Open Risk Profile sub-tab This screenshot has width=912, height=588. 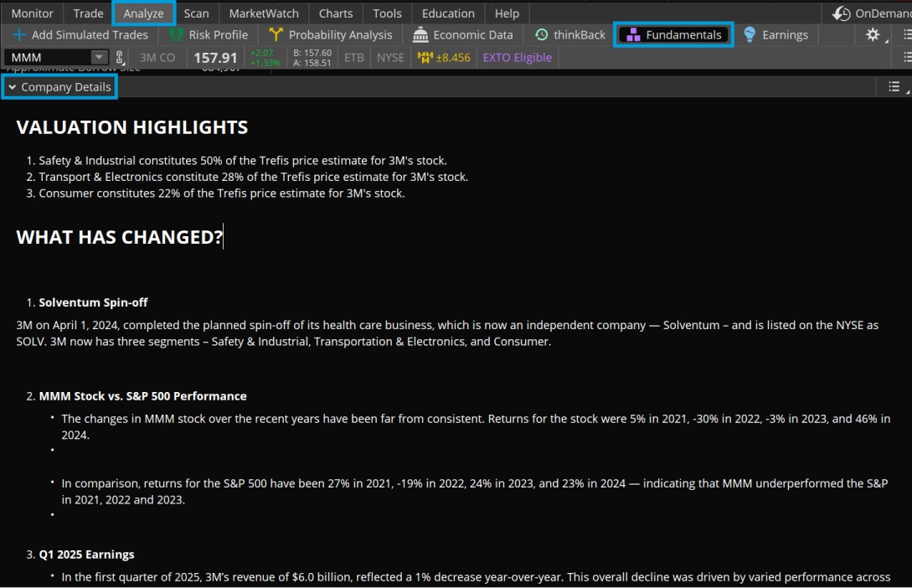[209, 35]
